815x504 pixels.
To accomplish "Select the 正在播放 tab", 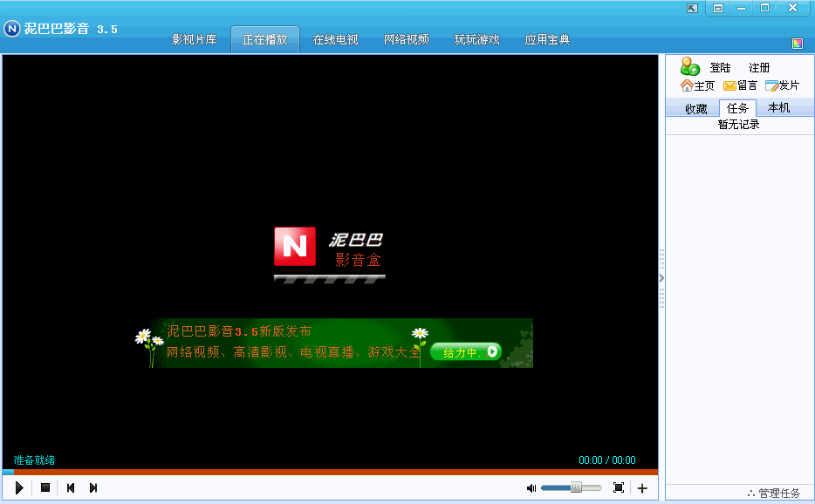I will pos(264,39).
